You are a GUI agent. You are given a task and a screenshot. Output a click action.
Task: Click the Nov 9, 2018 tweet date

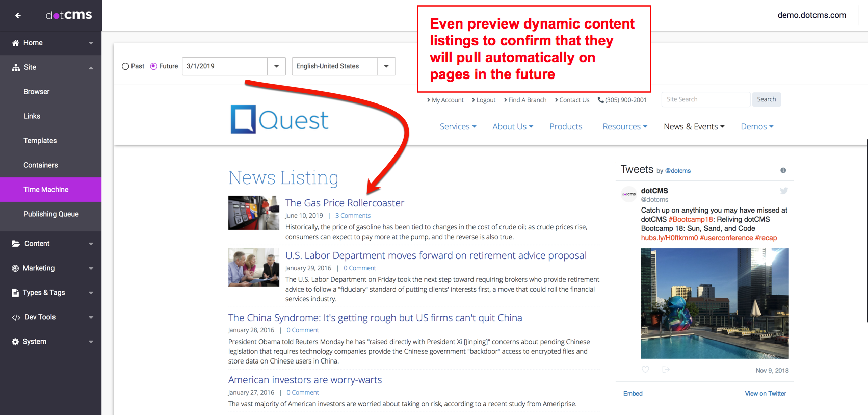[x=772, y=371]
